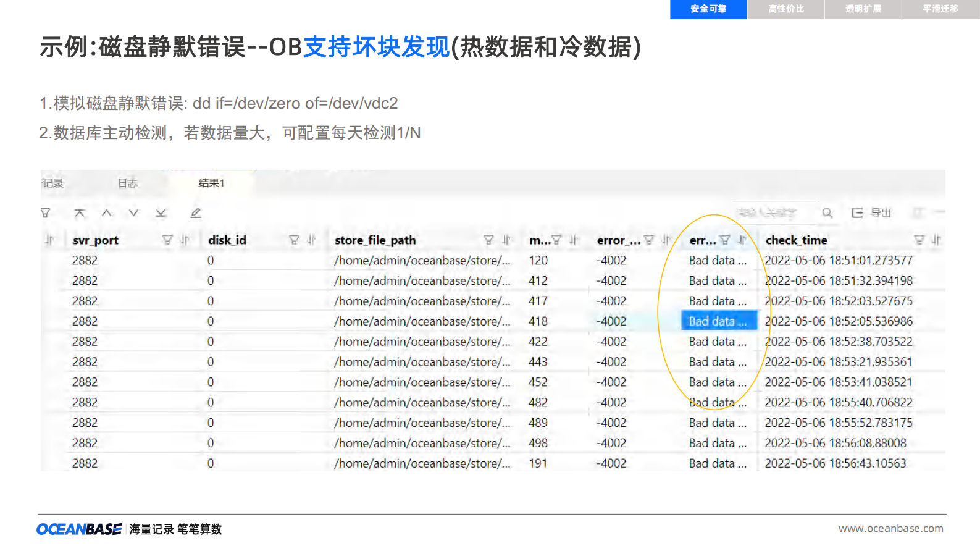Image resolution: width=980 pixels, height=551 pixels.
Task: Sort the svr_port column
Action: (184, 240)
